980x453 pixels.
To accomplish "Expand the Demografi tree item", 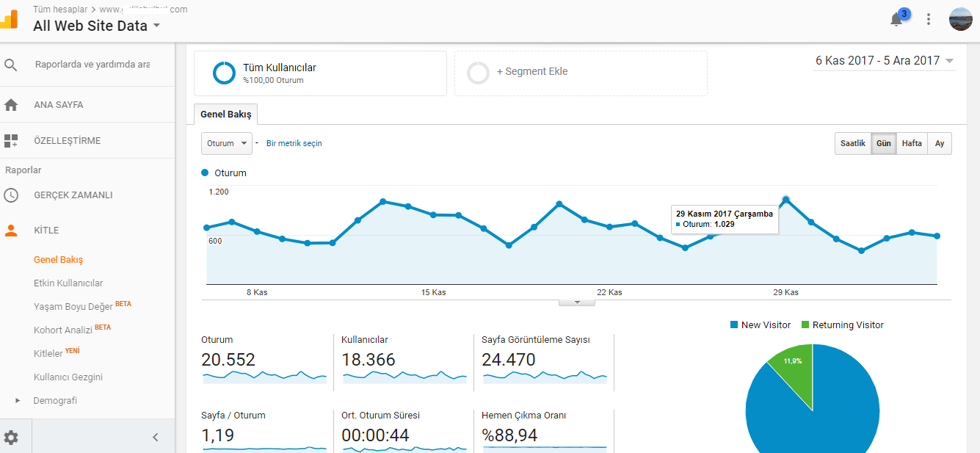I will [x=18, y=401].
